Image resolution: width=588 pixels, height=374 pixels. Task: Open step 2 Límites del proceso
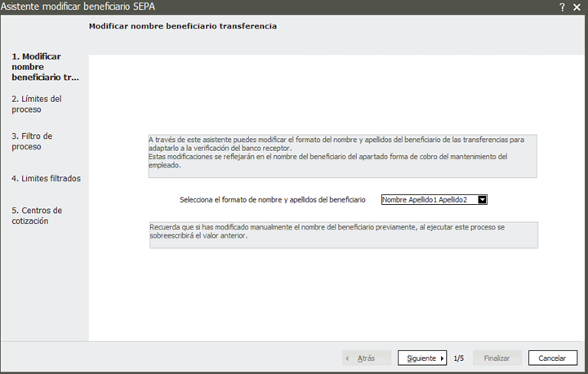click(x=36, y=104)
